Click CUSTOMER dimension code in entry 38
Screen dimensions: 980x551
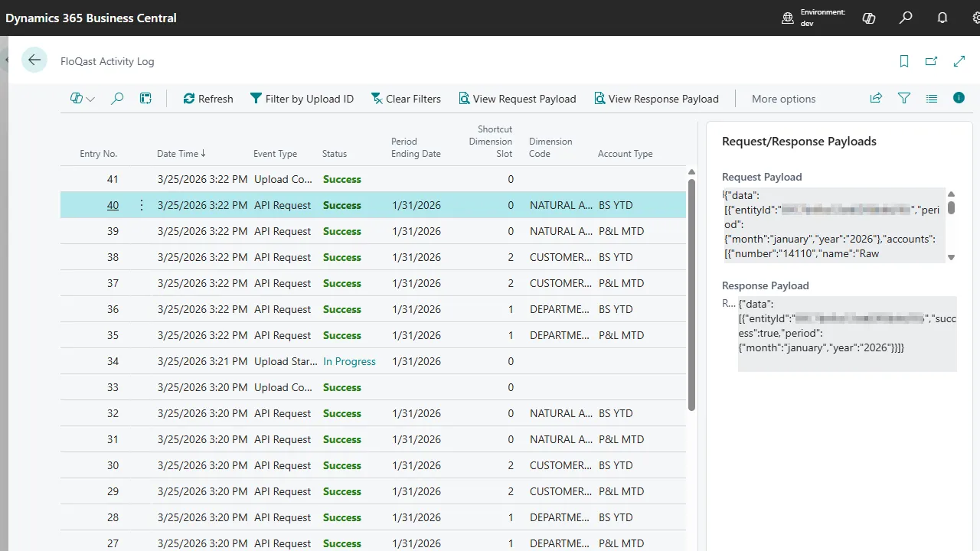coord(561,257)
